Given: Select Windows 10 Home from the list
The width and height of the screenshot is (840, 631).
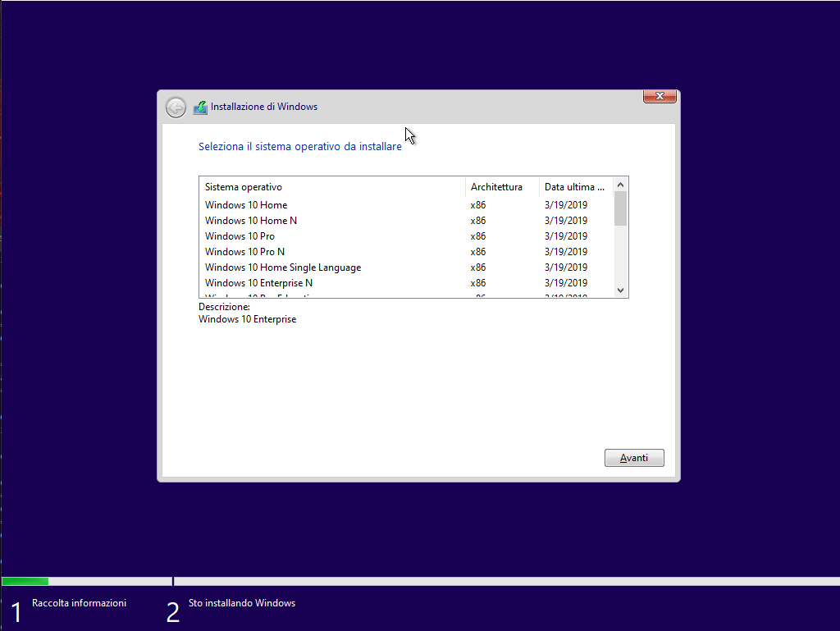Looking at the screenshot, I should tap(246, 205).
